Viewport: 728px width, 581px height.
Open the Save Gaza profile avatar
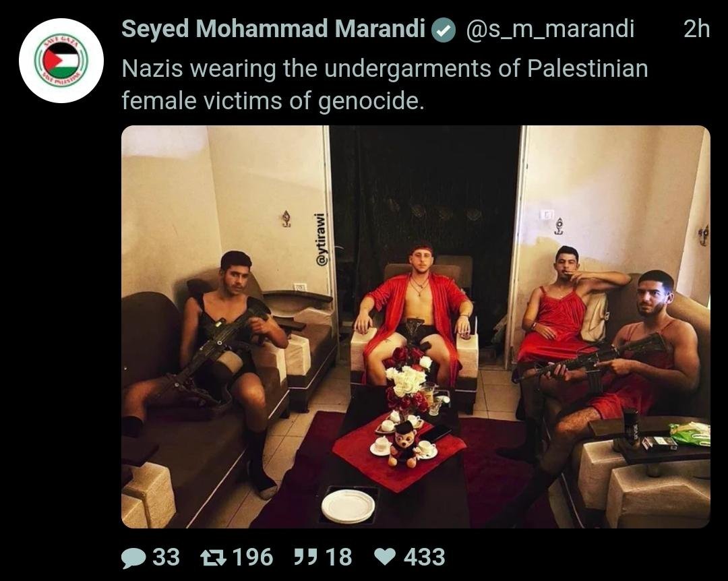(x=61, y=61)
